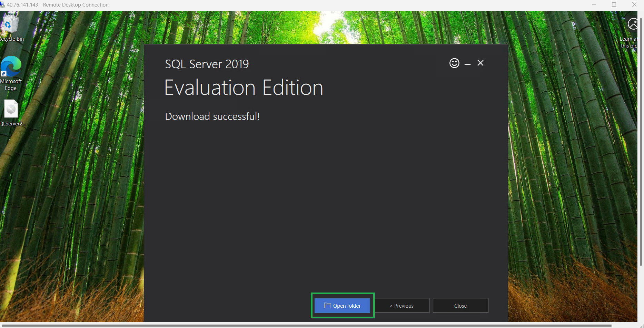Click the Remote Desktop title bar icon
This screenshot has width=644, height=328.
point(2,5)
